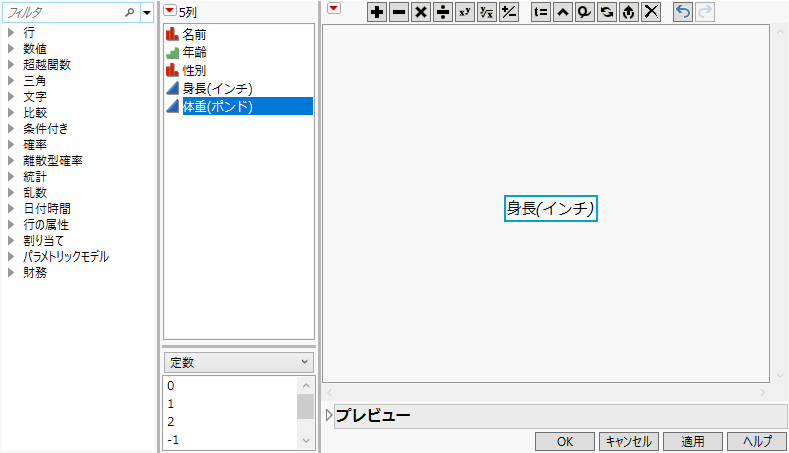Click the OK button
The height and width of the screenshot is (453, 789).
coord(565,441)
